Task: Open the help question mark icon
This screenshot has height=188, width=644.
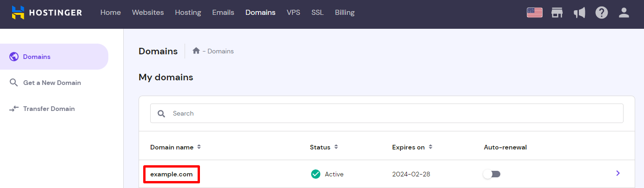Action: [602, 13]
